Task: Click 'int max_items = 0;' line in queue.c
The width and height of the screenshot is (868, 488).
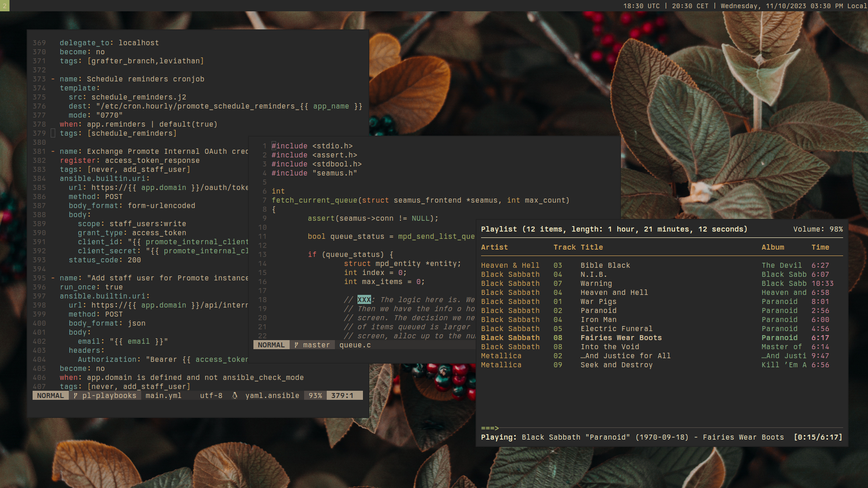Action: tap(384, 282)
